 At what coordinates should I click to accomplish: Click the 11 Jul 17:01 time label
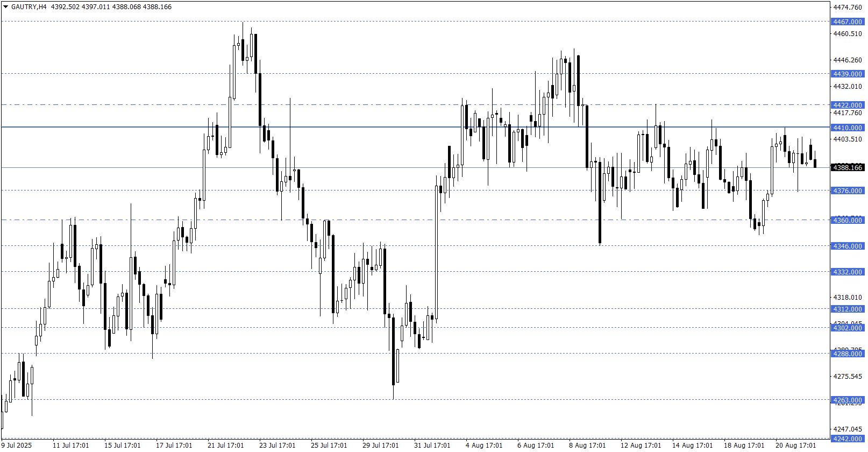pos(71,446)
